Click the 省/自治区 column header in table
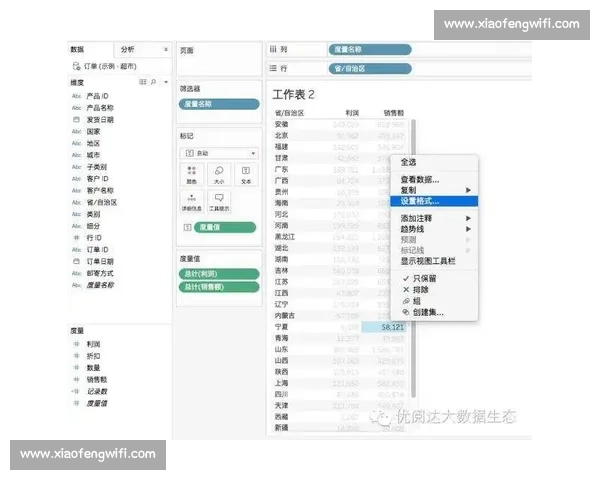The width and height of the screenshot is (600, 480). click(x=289, y=113)
